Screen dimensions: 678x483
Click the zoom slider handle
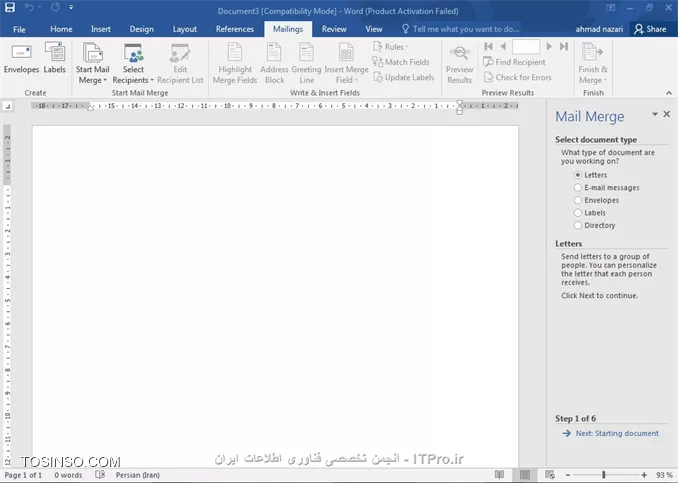[x=604, y=475]
